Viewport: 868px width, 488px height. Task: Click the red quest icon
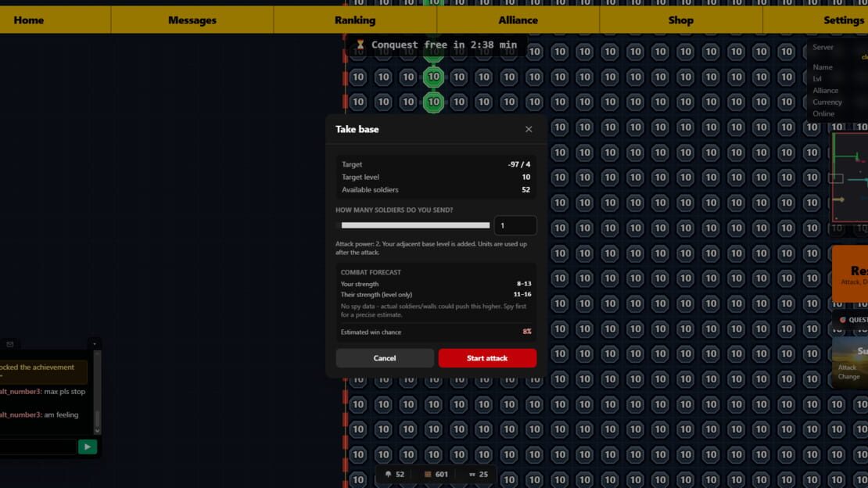pos(842,320)
